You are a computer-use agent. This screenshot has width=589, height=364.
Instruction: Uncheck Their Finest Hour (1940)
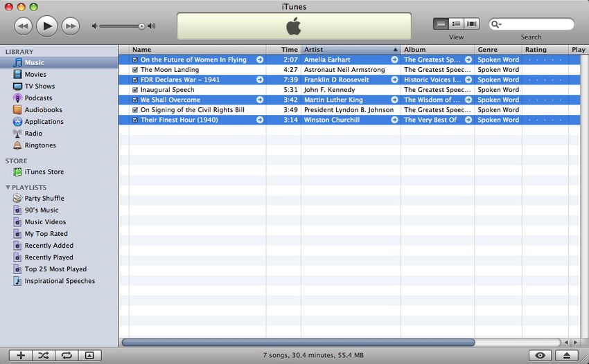click(135, 120)
